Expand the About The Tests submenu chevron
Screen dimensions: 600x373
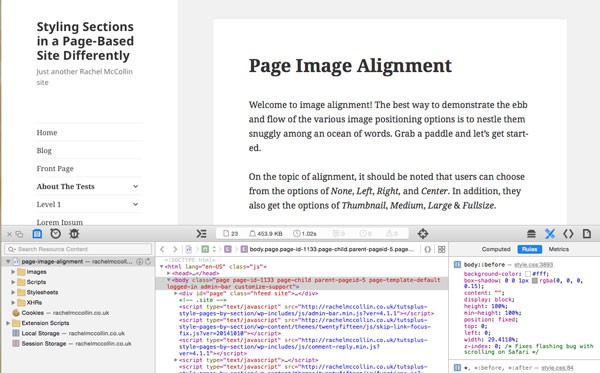(x=135, y=186)
